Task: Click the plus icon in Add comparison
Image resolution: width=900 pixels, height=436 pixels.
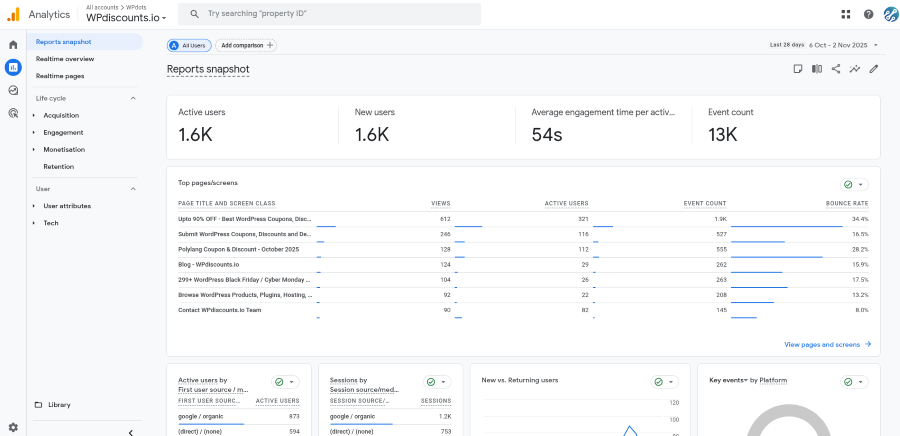Action: click(x=270, y=45)
